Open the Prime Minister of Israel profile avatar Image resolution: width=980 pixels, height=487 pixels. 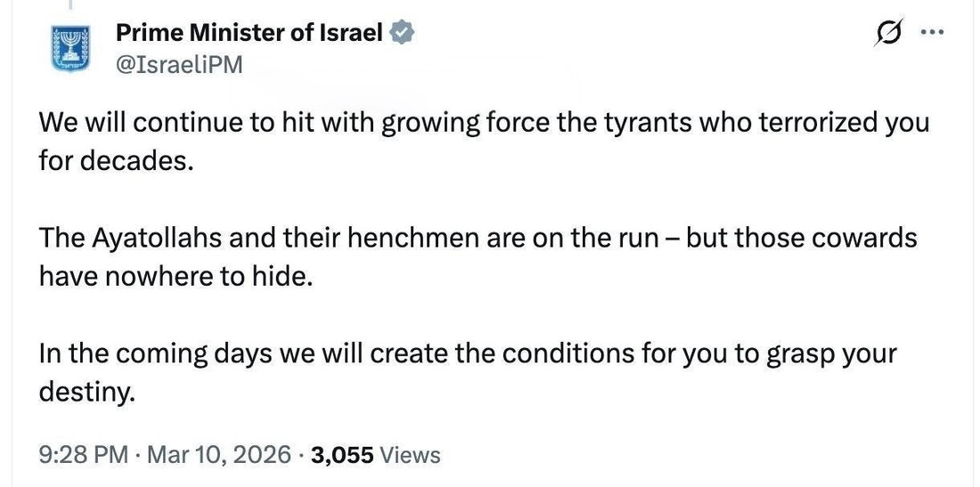68,48
